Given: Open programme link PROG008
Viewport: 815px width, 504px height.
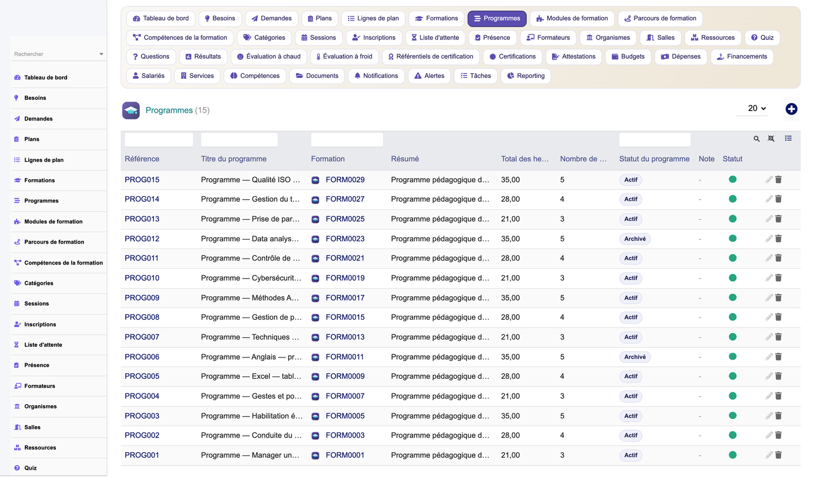Looking at the screenshot, I should (142, 317).
